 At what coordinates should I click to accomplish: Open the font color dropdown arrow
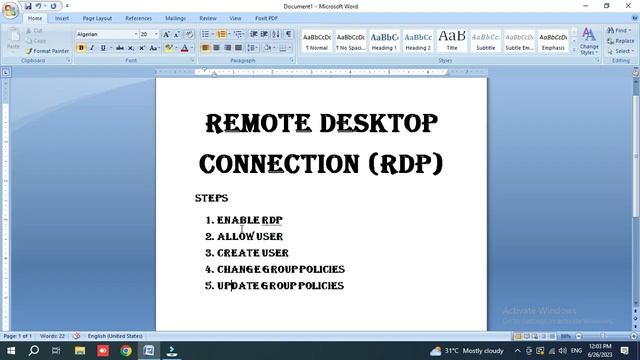pos(192,48)
